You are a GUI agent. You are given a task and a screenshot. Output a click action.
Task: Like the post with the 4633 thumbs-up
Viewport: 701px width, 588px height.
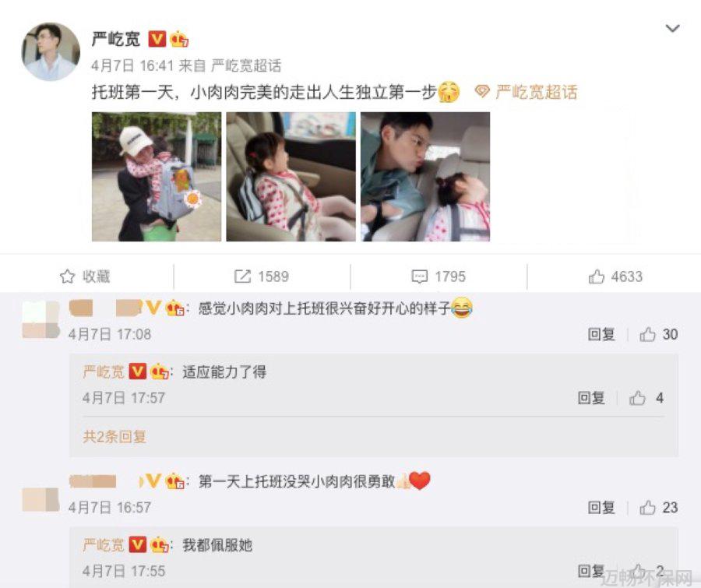596,276
